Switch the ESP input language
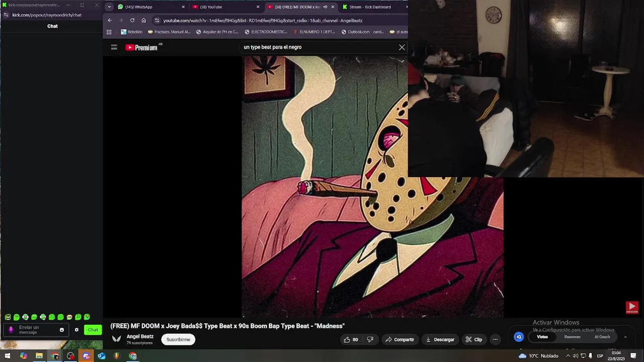 [x=600, y=356]
